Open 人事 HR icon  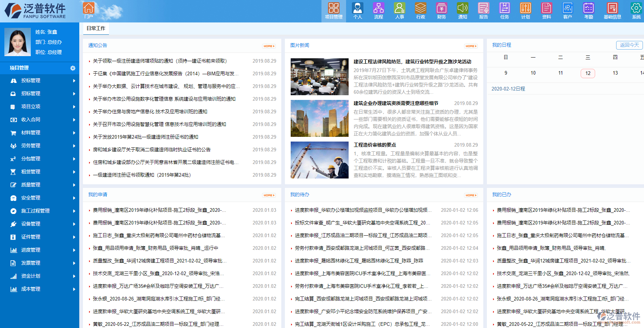400,11
